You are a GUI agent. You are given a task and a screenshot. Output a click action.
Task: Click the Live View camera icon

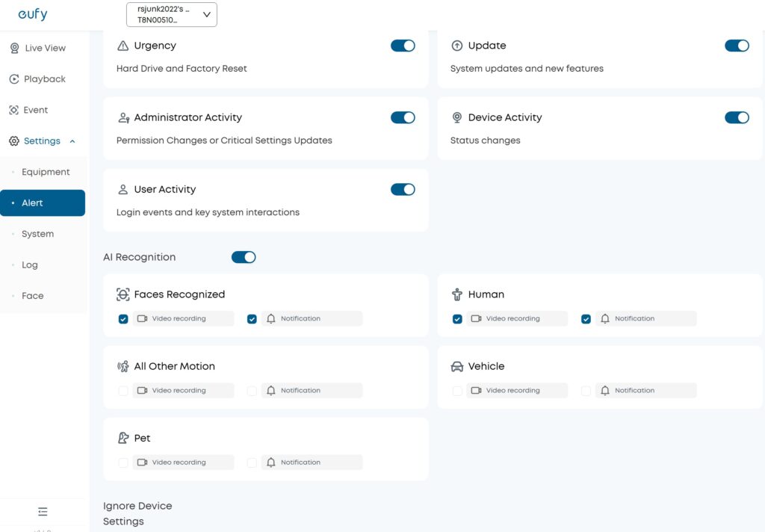pyautogui.click(x=14, y=48)
